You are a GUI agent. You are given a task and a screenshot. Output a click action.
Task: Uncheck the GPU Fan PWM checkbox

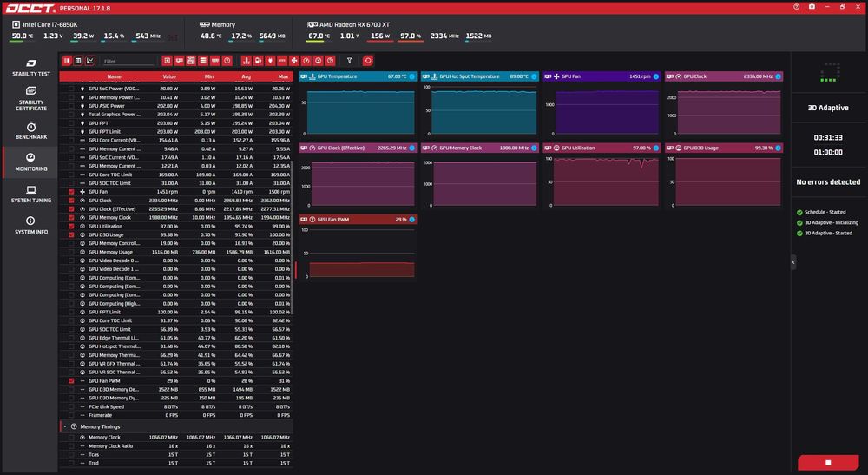point(71,381)
